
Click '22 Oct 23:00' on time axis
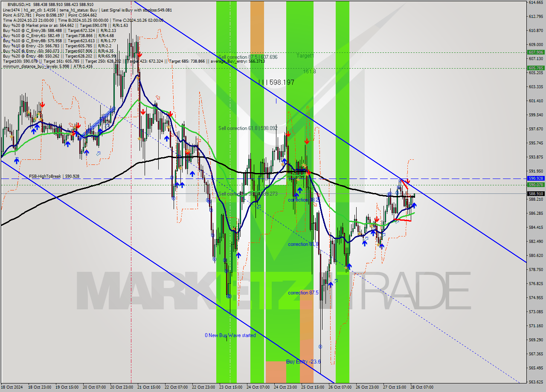[203, 387]
